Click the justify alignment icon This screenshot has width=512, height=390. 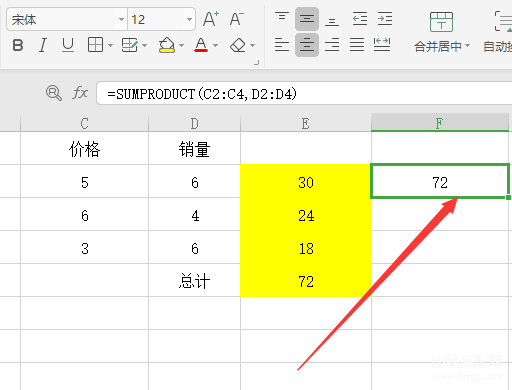357,45
